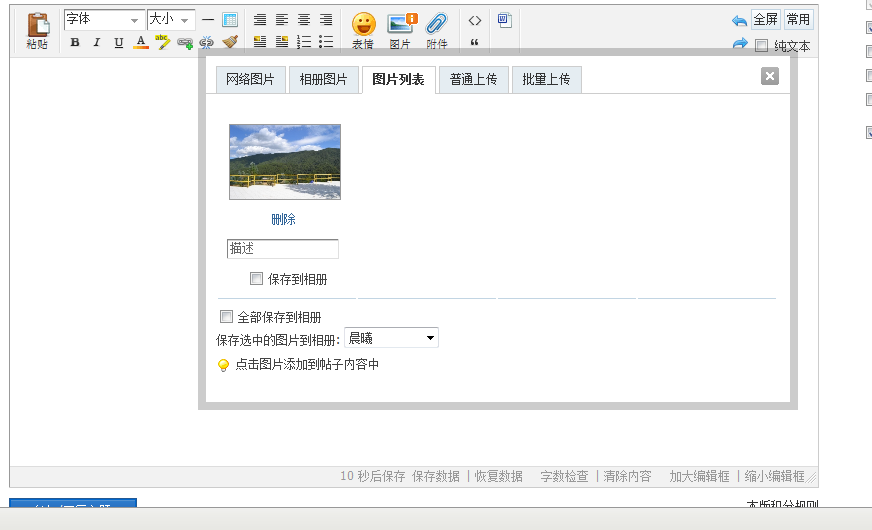872x530 pixels.
Task: Select album in the 晨曦 dropdown
Action: (x=391, y=338)
